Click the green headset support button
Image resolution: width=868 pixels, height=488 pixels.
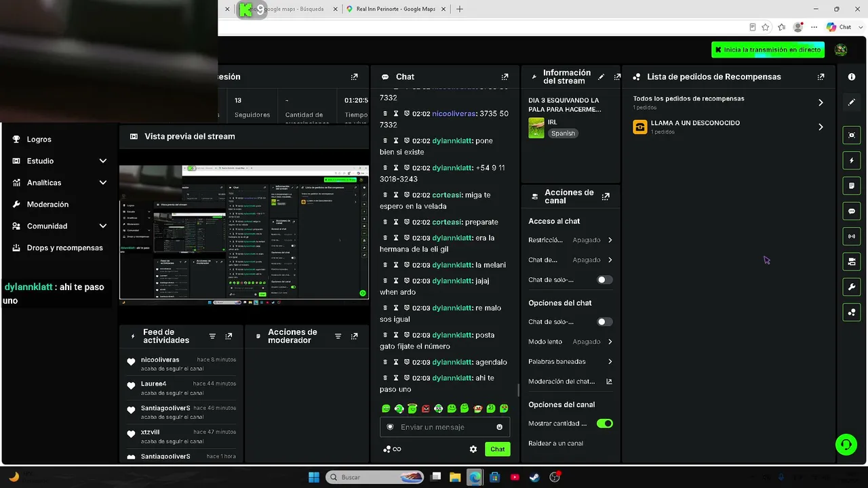click(846, 445)
